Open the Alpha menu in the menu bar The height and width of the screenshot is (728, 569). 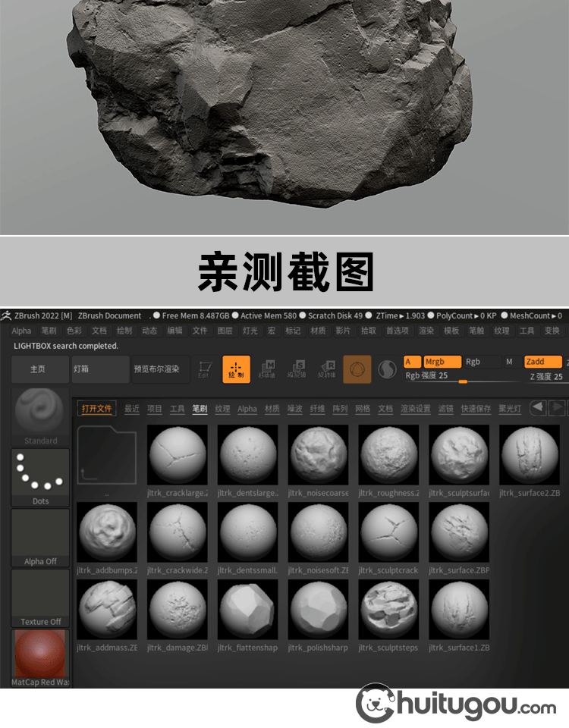[x=21, y=331]
